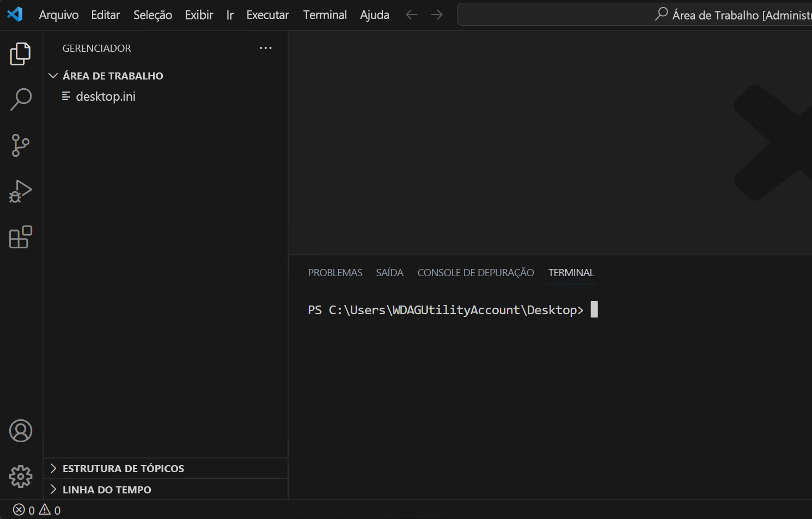812x519 pixels.
Task: Click the warnings count in status bar
Action: (x=50, y=510)
